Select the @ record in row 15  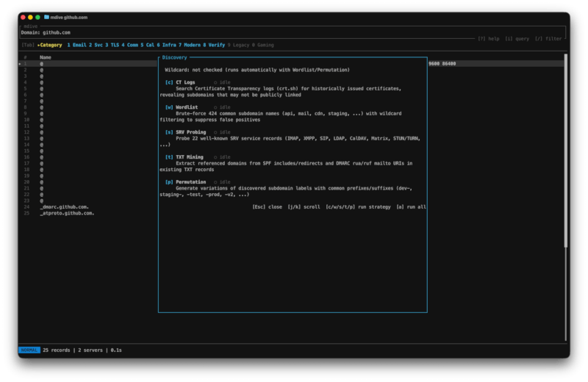(x=42, y=151)
